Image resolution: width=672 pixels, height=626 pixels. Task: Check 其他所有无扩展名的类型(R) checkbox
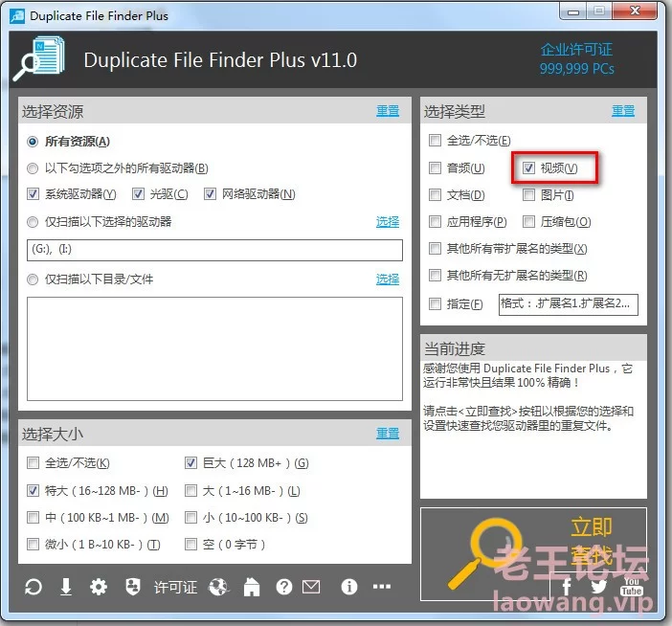click(435, 275)
